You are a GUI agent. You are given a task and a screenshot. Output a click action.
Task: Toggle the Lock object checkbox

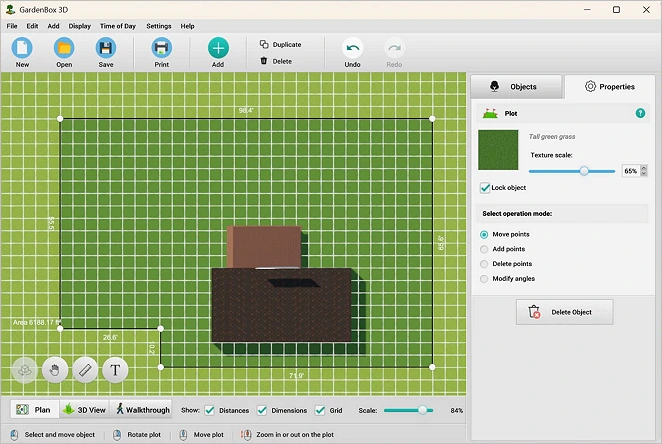click(x=485, y=188)
